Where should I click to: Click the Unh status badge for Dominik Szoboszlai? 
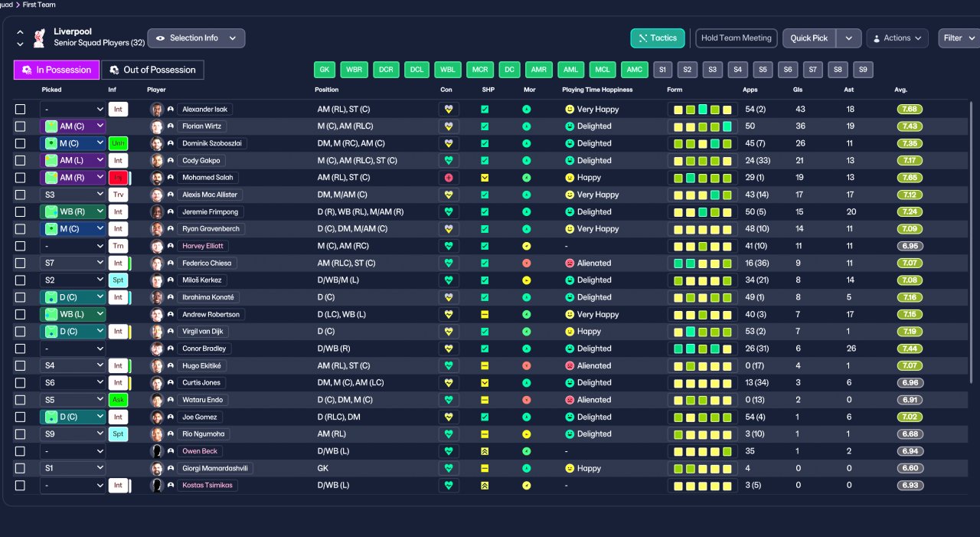(x=118, y=143)
